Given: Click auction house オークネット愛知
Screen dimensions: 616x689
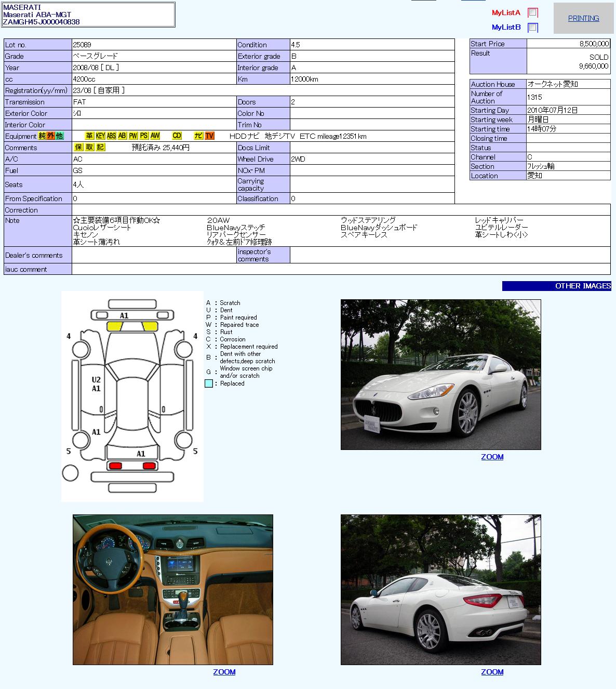Looking at the screenshot, I should point(553,84).
